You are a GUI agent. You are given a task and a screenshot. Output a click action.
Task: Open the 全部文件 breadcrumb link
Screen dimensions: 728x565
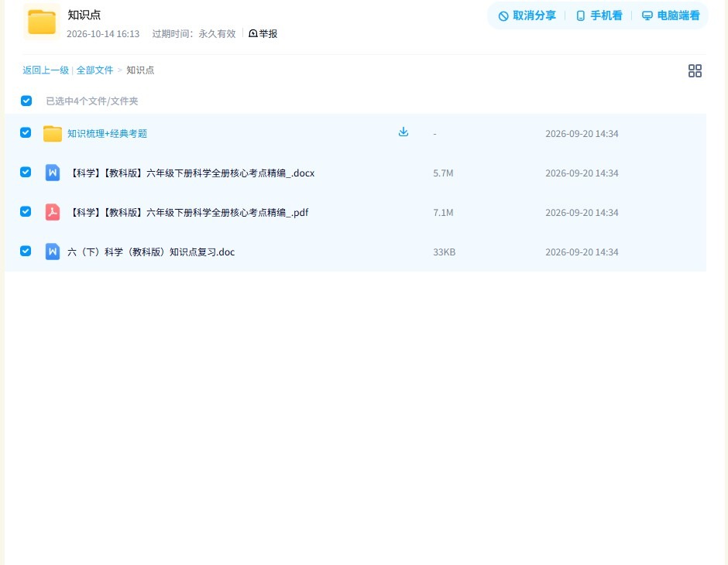click(x=94, y=70)
